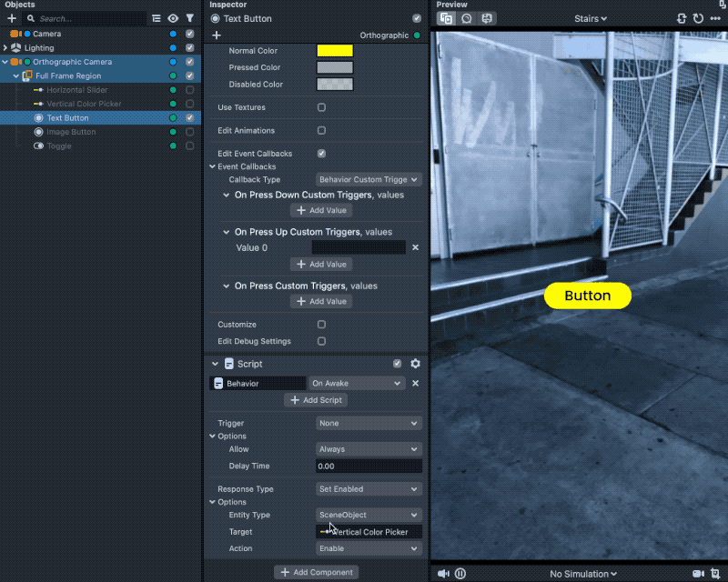This screenshot has height=582, width=728.
Task: Open the Callback Type dropdown
Action: point(369,180)
